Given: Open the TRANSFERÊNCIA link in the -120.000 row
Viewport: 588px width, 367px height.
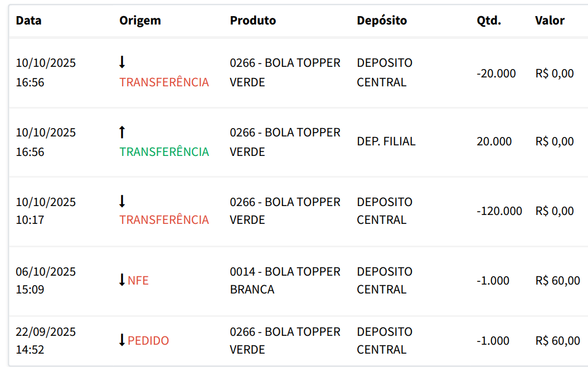Looking at the screenshot, I should tap(164, 220).
